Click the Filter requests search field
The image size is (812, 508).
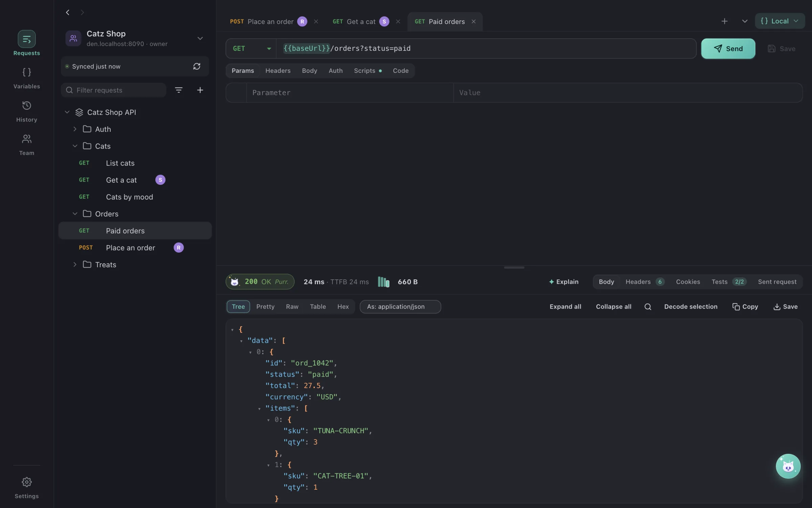tap(114, 90)
